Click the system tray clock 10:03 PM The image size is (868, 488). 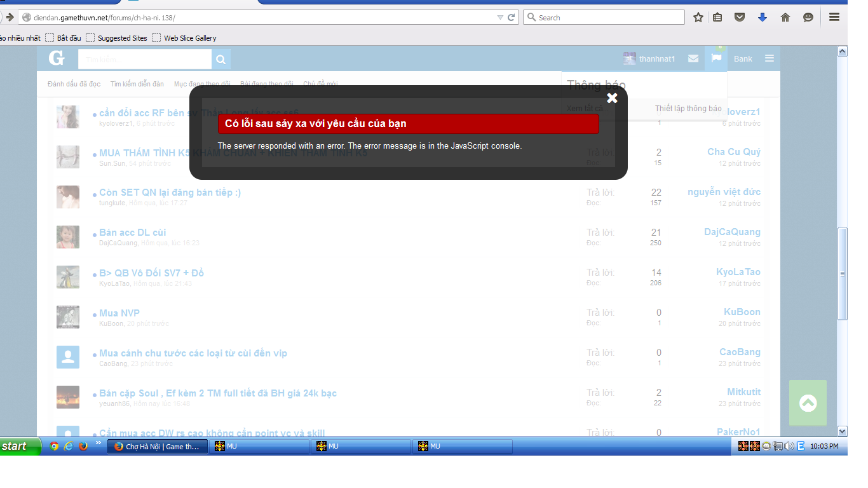click(x=824, y=447)
